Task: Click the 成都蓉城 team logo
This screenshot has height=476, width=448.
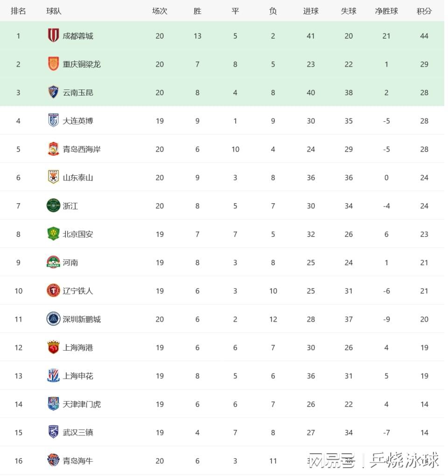Action: click(x=54, y=35)
